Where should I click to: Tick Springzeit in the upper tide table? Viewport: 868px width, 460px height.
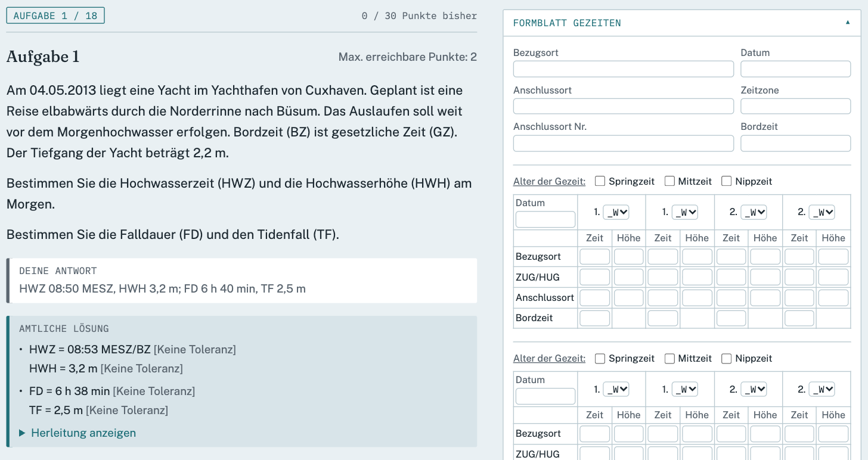point(600,181)
